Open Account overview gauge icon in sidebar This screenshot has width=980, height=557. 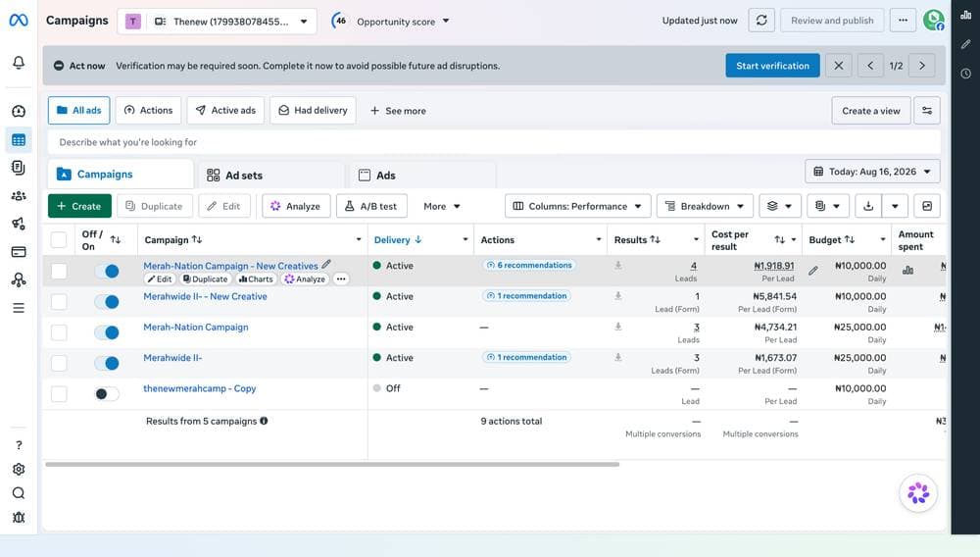[x=19, y=111]
